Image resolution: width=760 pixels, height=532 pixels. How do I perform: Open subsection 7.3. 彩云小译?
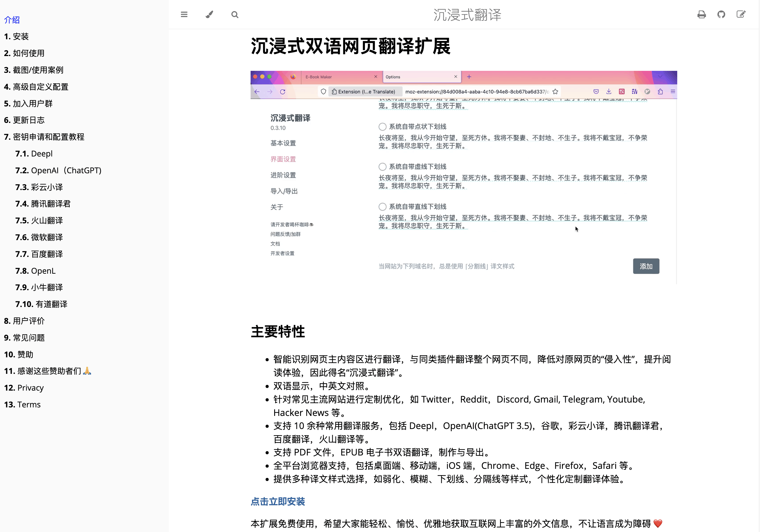39,187
